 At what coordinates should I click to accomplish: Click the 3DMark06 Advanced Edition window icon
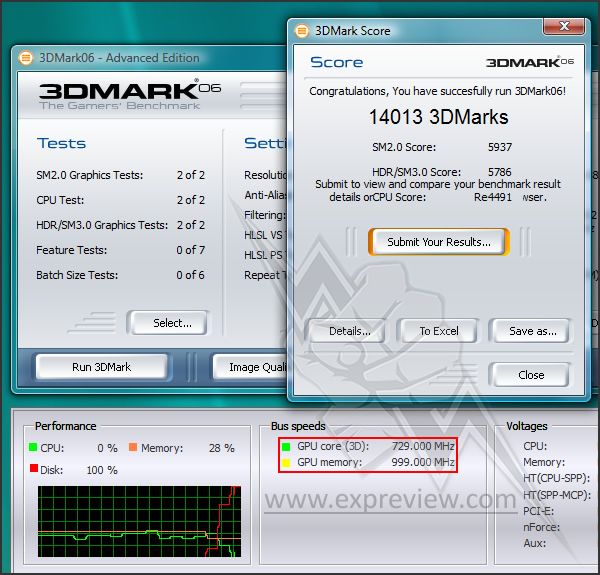pos(26,58)
